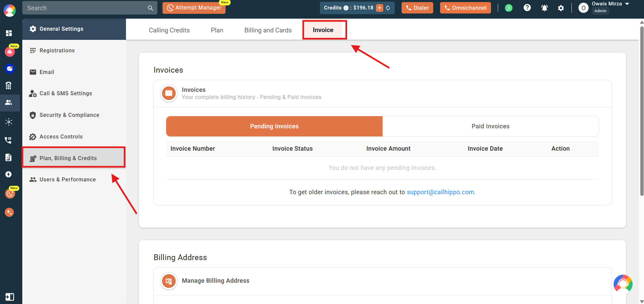
Task: Select Plan, Billing & Credits menu item
Action: pyautogui.click(x=74, y=158)
